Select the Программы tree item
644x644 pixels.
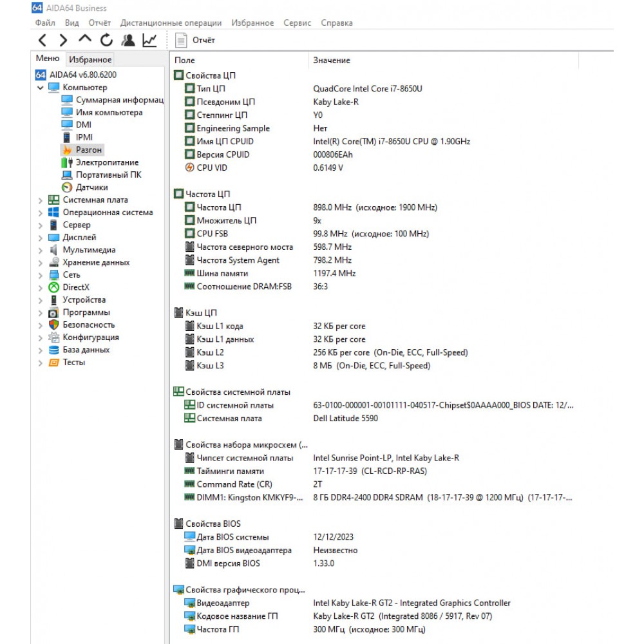[86, 312]
